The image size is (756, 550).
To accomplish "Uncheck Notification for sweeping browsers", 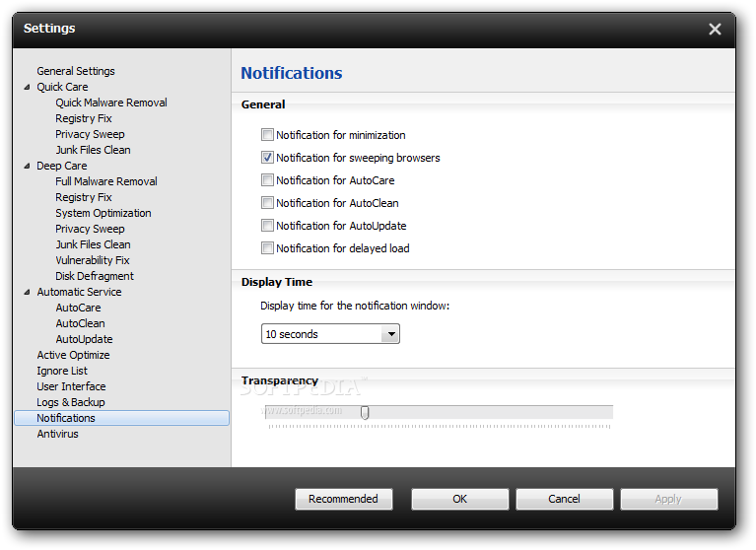I will pos(267,157).
